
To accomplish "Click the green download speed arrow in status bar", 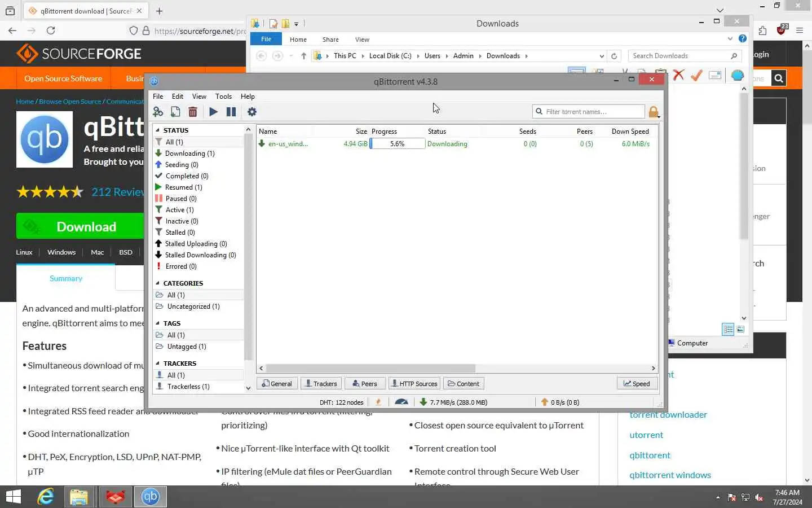I will [x=423, y=402].
